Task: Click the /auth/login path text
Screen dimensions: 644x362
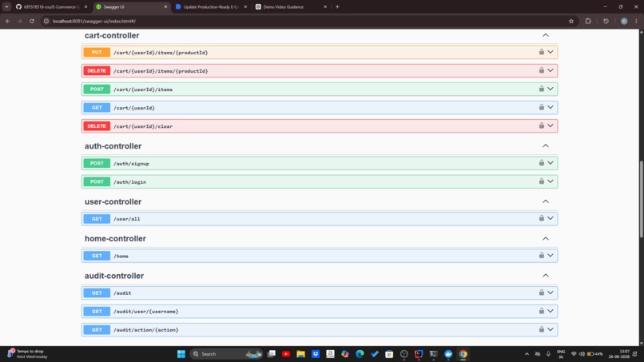Action: click(x=129, y=182)
